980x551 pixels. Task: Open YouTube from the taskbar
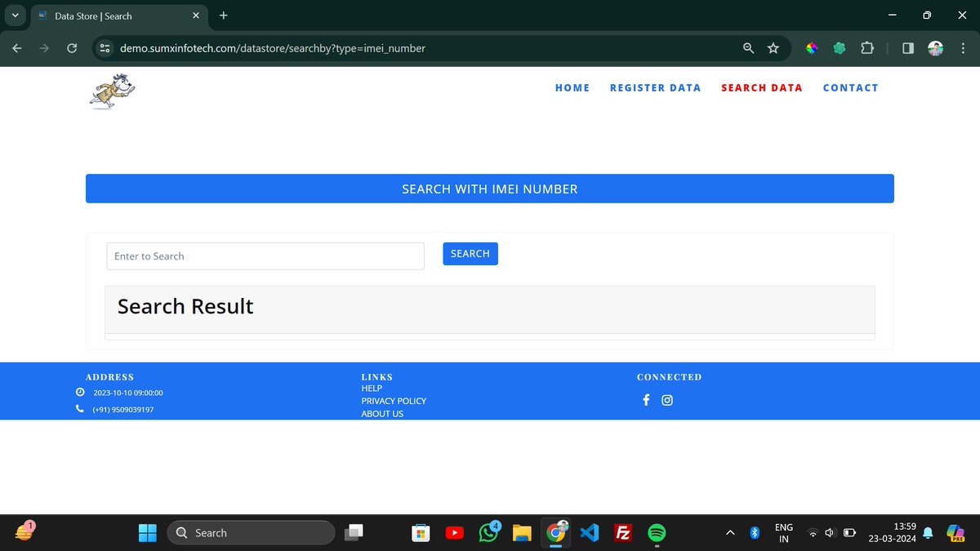(x=455, y=533)
